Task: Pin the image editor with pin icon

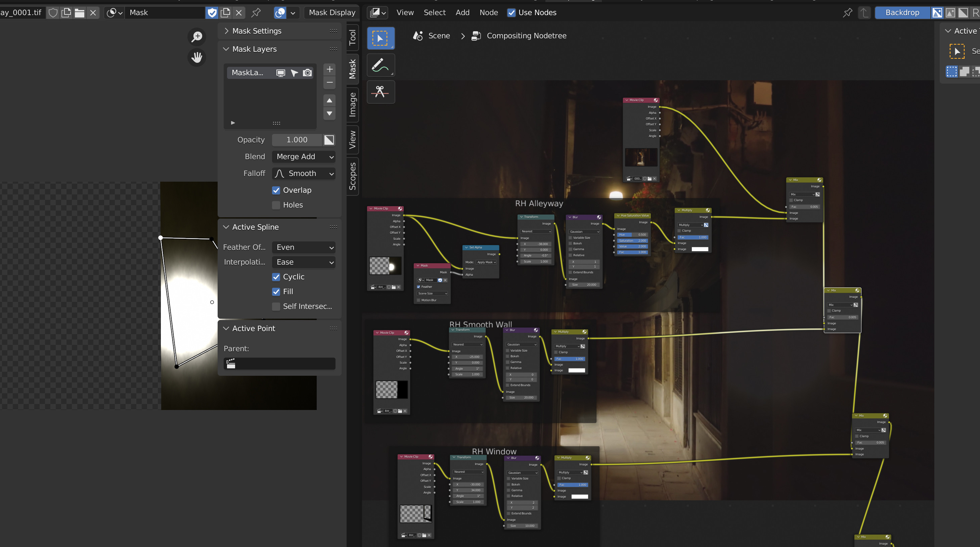Action: (x=256, y=12)
